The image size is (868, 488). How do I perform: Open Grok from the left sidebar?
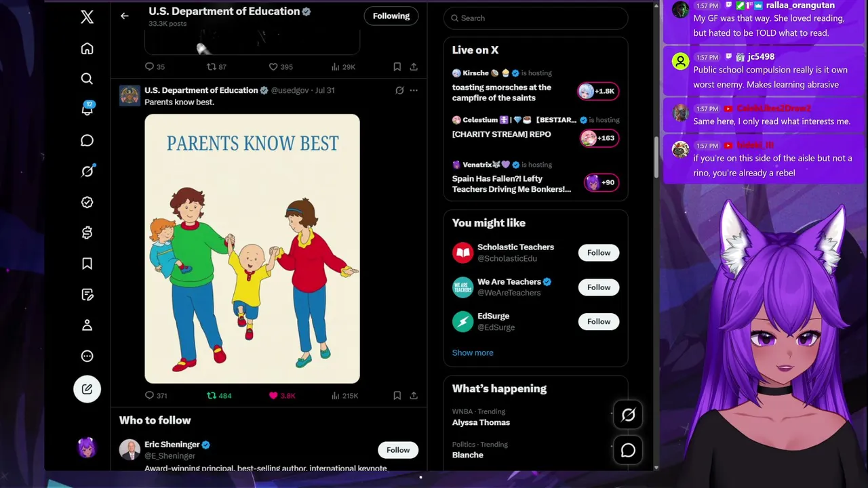coord(87,171)
